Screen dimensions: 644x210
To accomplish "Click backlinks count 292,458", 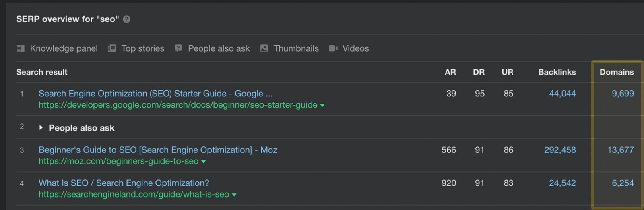I will coord(560,150).
